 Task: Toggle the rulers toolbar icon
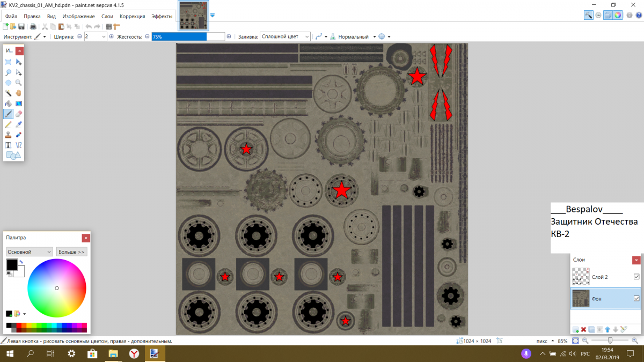(x=116, y=26)
